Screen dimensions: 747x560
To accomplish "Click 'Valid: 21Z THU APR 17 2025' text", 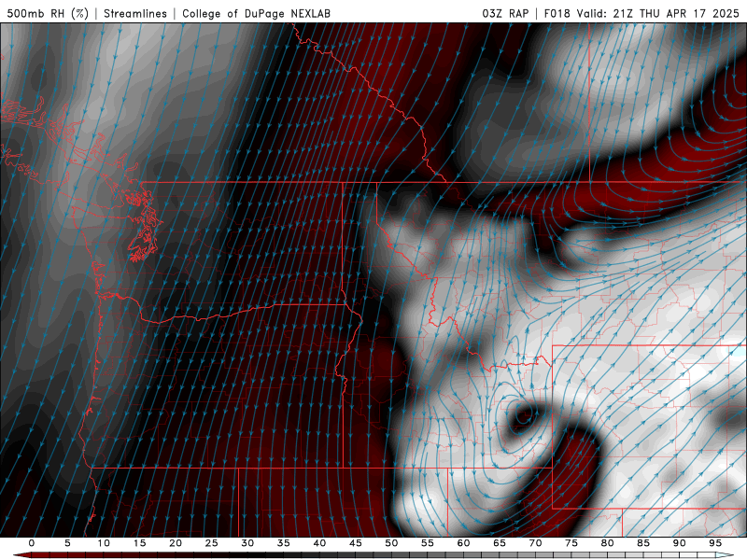I will tap(658, 13).
